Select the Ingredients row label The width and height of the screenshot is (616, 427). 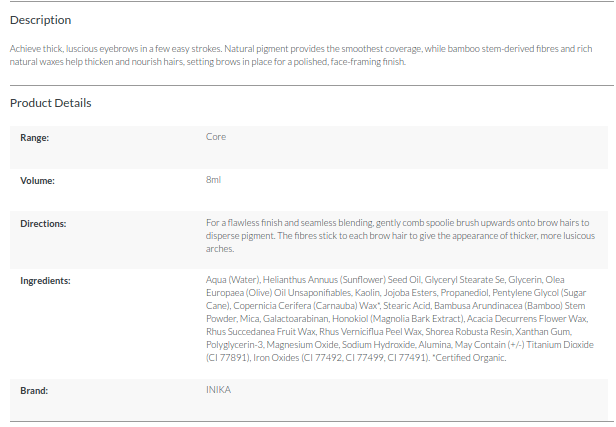click(46, 280)
